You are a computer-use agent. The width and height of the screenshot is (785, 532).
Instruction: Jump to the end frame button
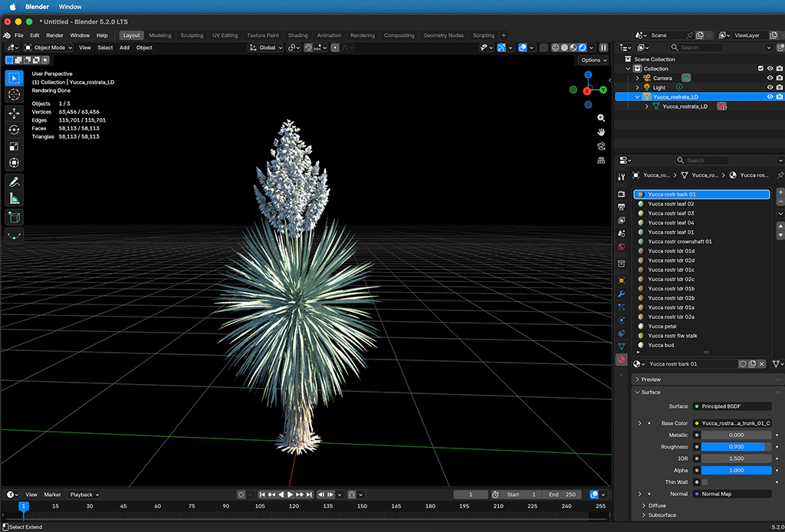pyautogui.click(x=310, y=494)
